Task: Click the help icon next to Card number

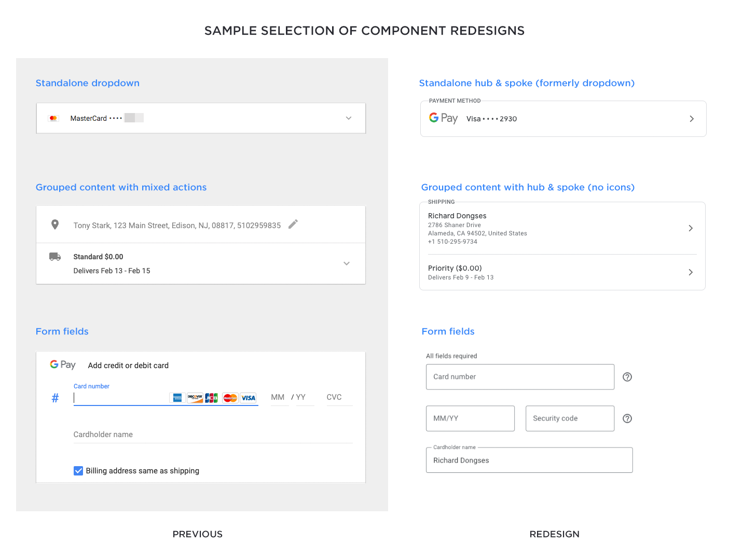Action: click(627, 377)
